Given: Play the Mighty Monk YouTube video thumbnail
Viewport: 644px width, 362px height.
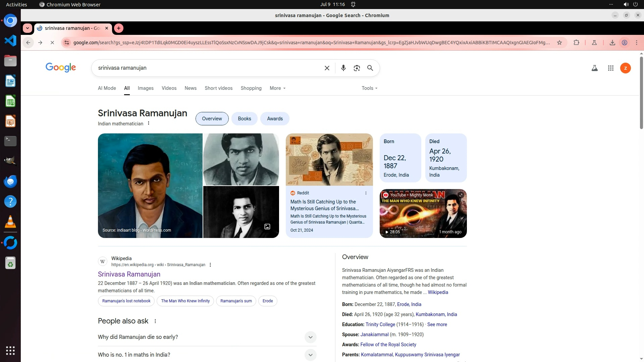Looking at the screenshot, I should tap(423, 214).
